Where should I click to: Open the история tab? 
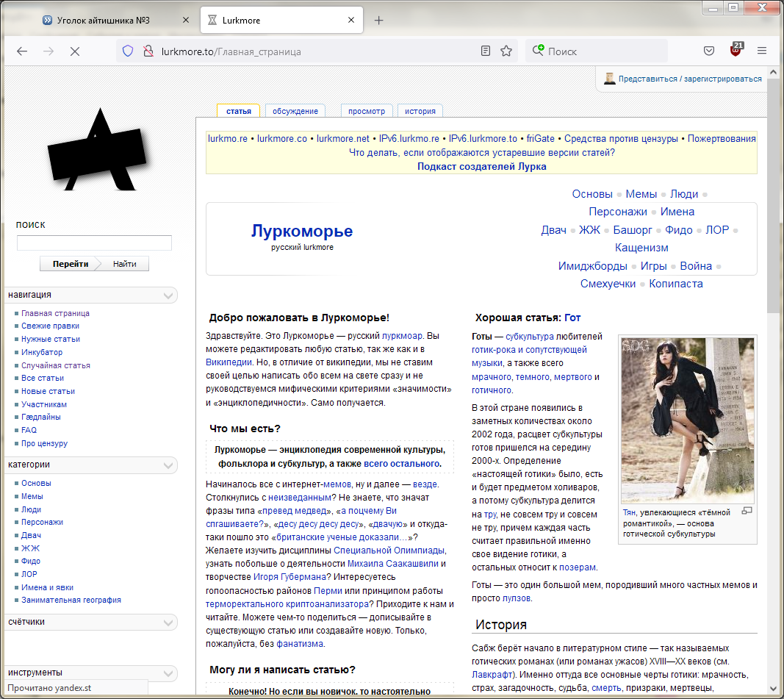pyautogui.click(x=420, y=111)
